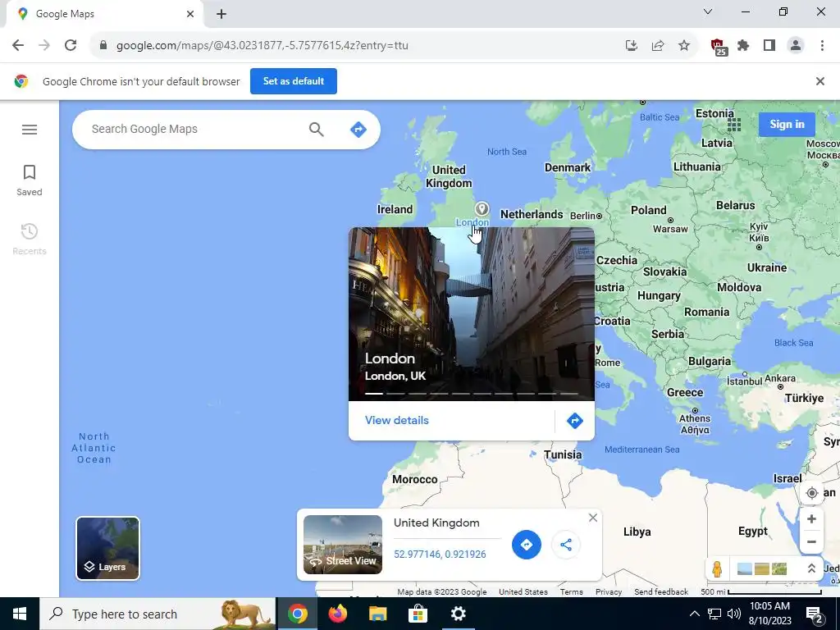Open a new browser tab
840x630 pixels.
(221, 14)
